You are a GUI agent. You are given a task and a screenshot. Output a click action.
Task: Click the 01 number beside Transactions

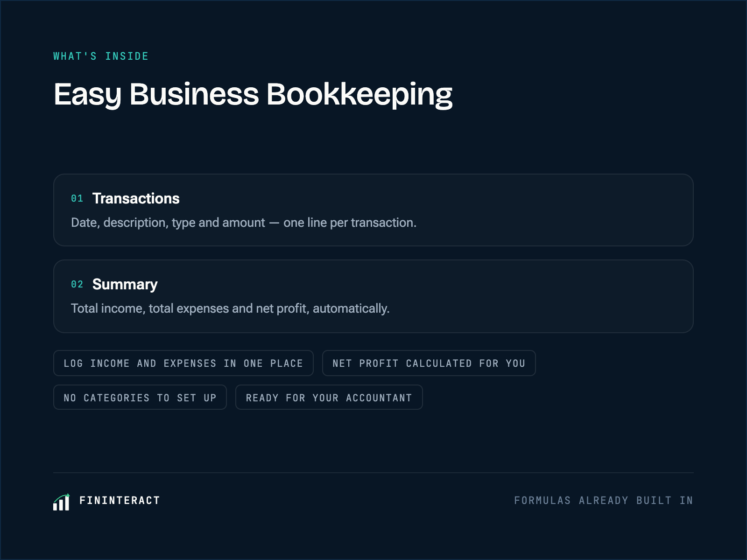(77, 199)
